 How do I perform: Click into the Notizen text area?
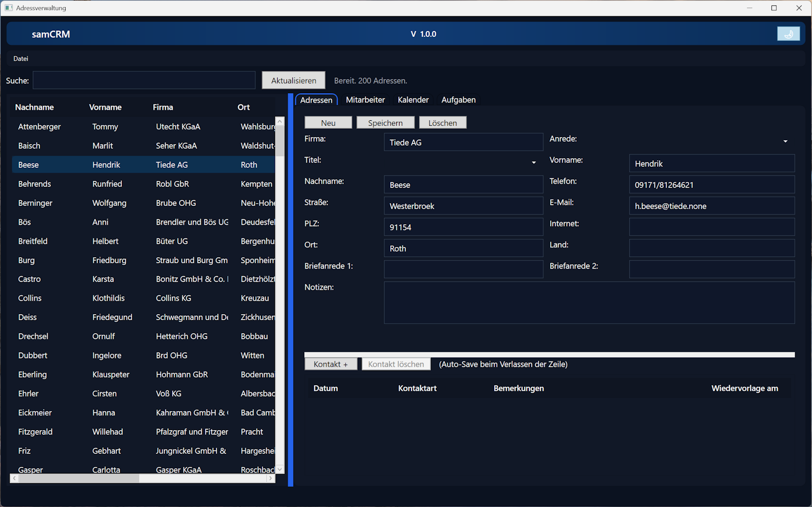click(x=589, y=302)
